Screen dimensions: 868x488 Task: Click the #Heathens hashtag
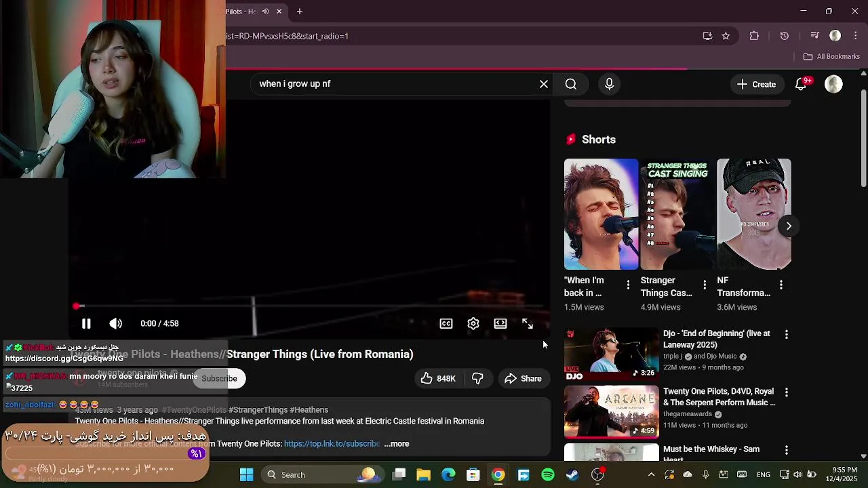309,410
